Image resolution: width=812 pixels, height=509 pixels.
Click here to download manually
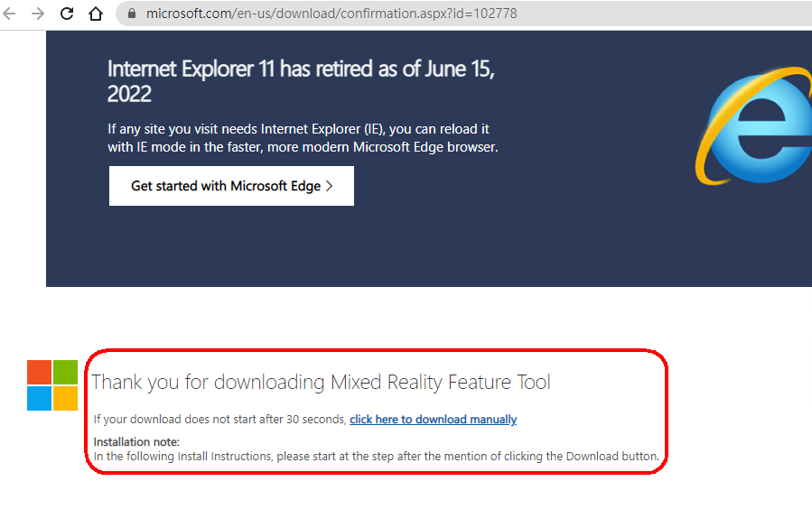point(433,419)
